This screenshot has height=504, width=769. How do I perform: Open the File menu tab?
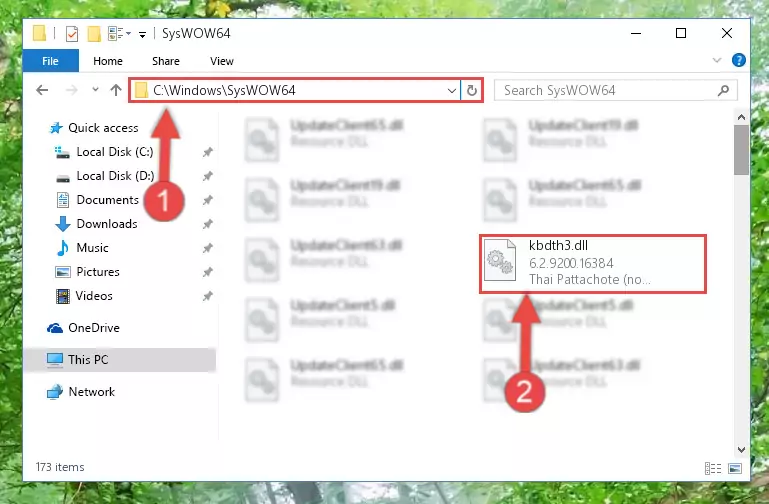[x=51, y=61]
